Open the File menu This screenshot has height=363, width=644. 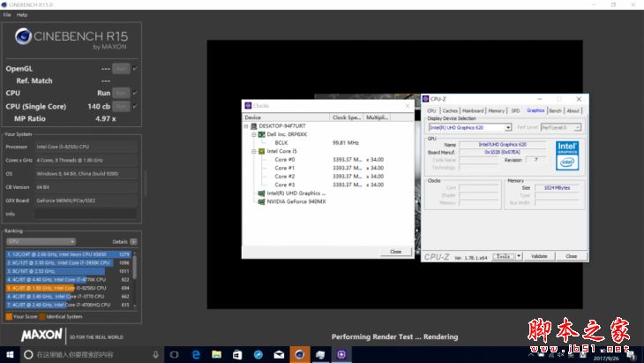point(7,15)
